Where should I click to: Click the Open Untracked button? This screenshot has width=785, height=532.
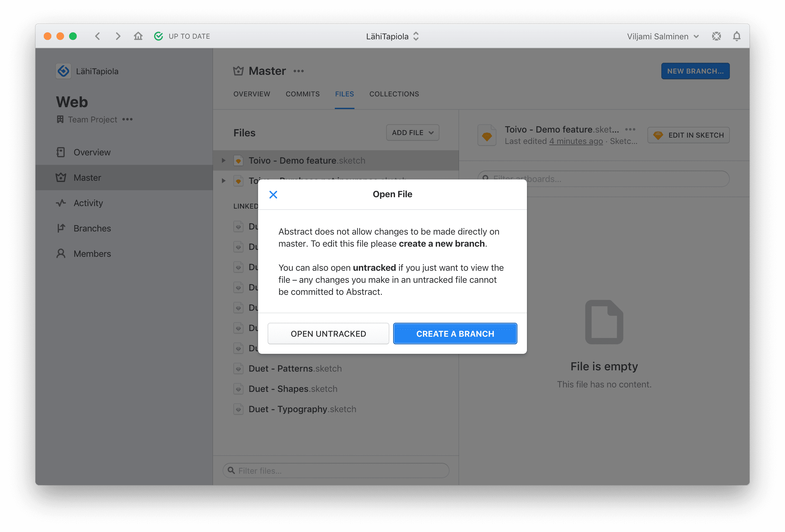328,334
